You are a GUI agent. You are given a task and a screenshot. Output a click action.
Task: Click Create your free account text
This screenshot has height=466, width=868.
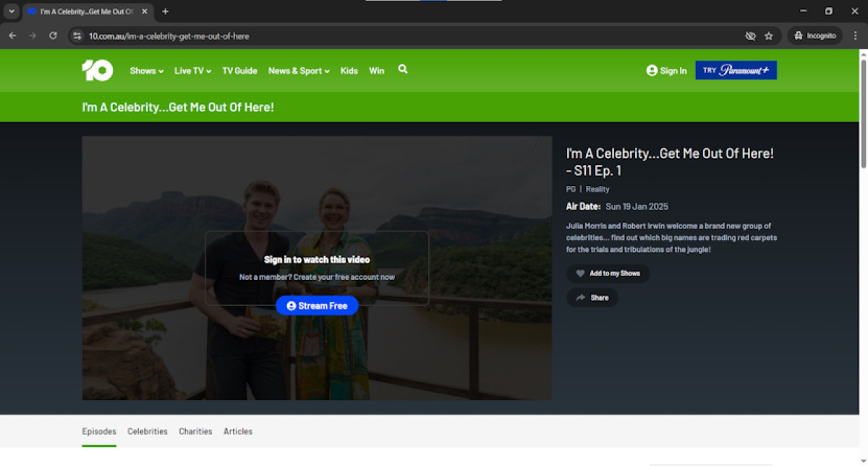click(x=344, y=277)
